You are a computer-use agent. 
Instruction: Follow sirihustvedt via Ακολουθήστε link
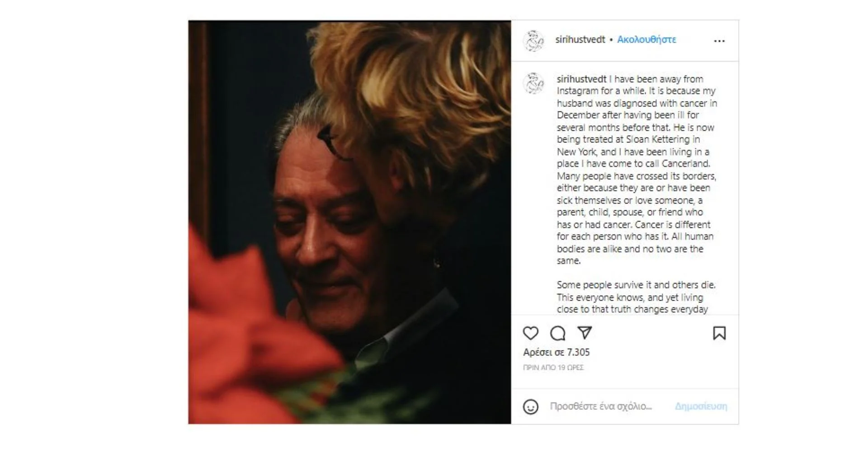(x=646, y=40)
